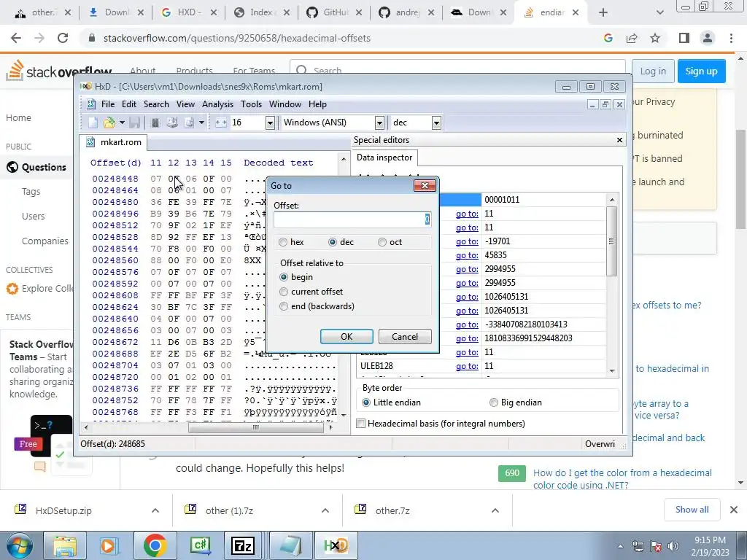
Task: Select the mkart.rom document tab
Action: click(x=114, y=142)
